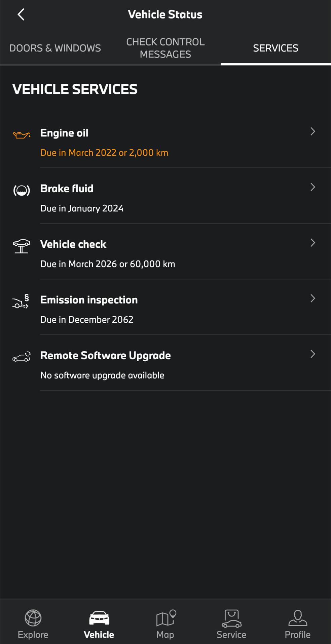Image resolution: width=331 pixels, height=644 pixels.
Task: Open the Service car icon
Action: coord(231,618)
